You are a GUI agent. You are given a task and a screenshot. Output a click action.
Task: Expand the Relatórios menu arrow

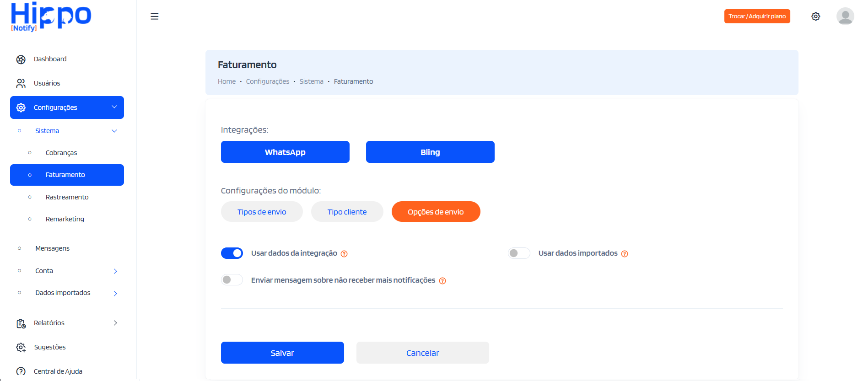[115, 323]
